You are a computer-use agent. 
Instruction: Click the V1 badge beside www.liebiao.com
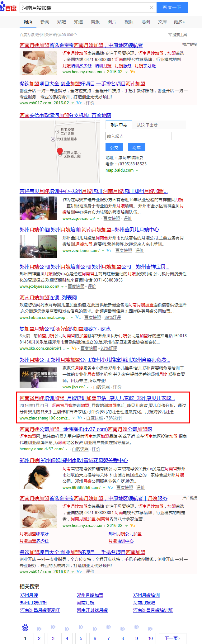pyautogui.click(x=78, y=317)
